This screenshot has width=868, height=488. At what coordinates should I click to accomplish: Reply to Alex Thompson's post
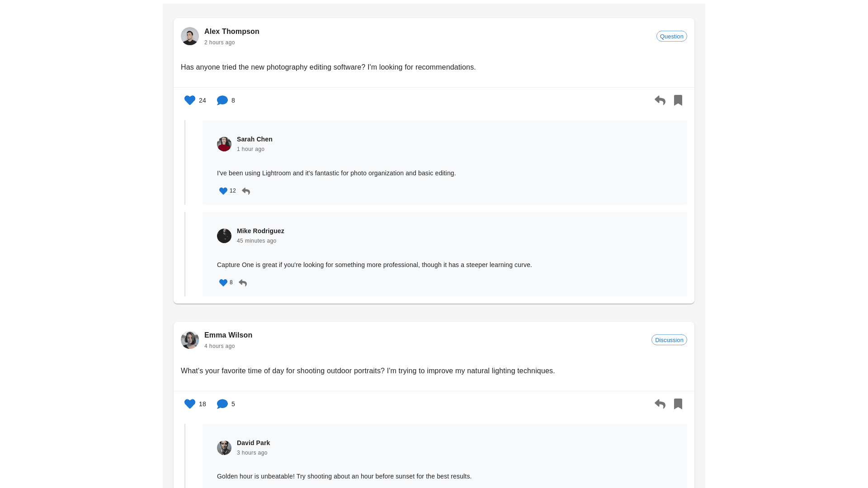660,100
